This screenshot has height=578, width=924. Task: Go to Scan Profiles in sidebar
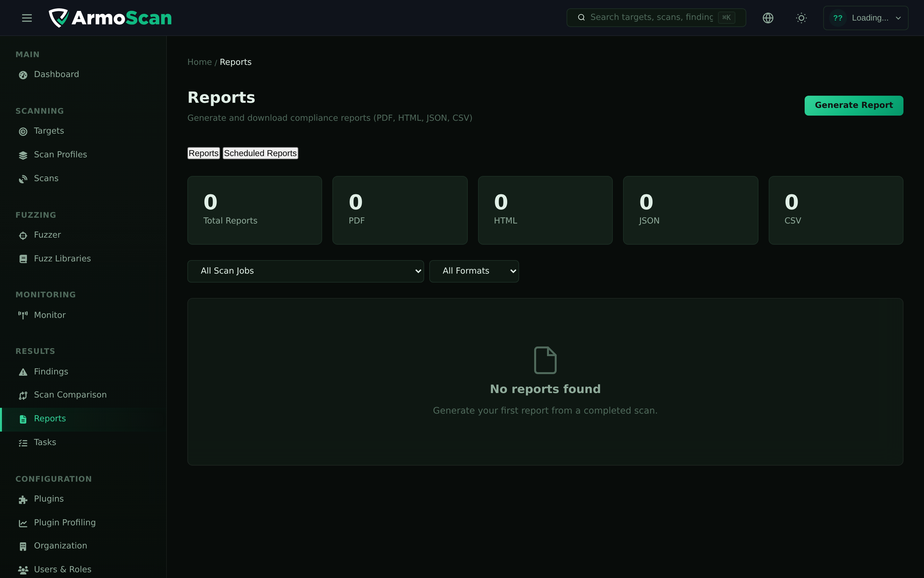point(83,155)
